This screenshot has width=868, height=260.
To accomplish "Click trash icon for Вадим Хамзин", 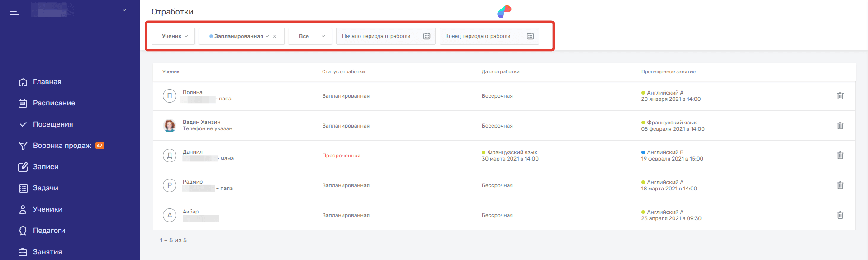I will [x=840, y=126].
